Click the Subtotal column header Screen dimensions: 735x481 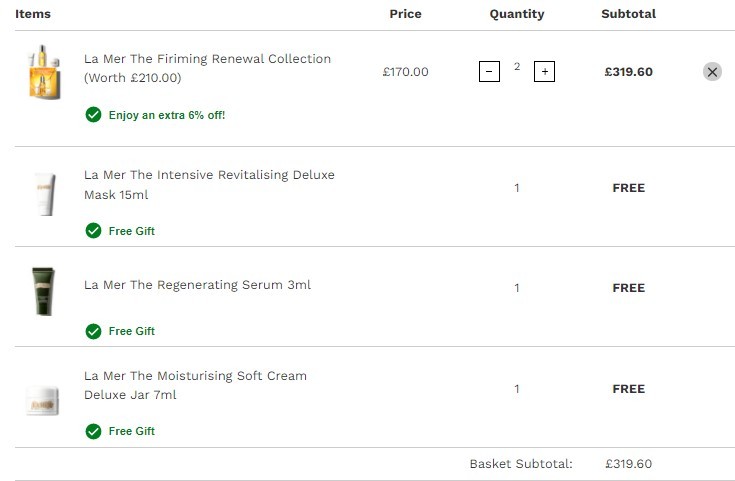click(629, 14)
